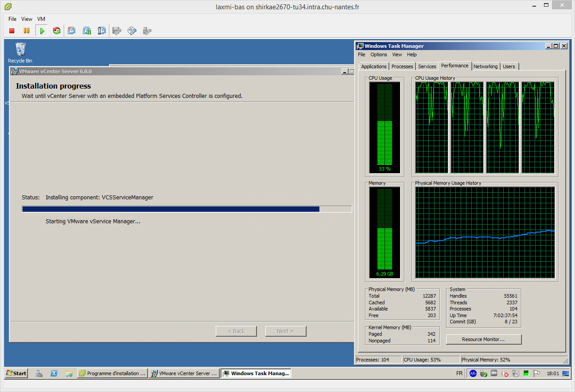Screen dimensions: 575x392
Task: Switch to the Services tab
Action: (x=427, y=66)
